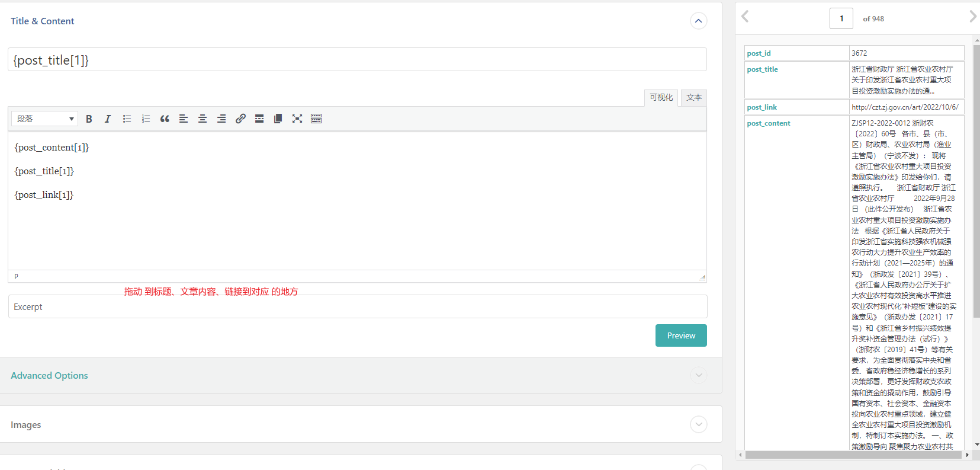This screenshot has height=470, width=980.
Task: Toggle the extra toolbar row
Action: [316, 119]
